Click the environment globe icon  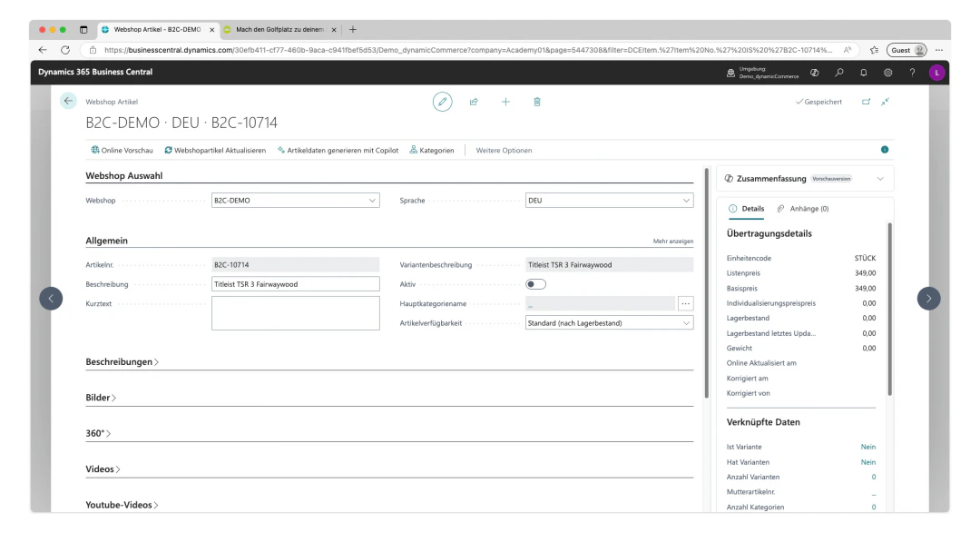(x=730, y=73)
